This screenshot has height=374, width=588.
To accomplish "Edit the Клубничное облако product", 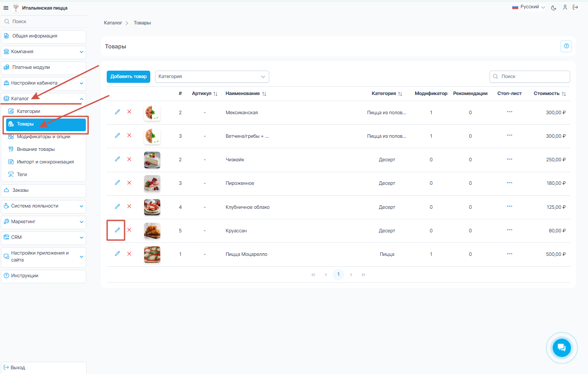I will click(117, 207).
